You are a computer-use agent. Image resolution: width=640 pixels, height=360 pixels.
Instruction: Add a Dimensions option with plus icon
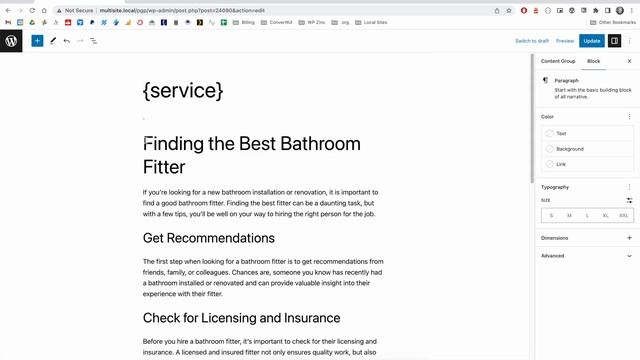point(629,238)
